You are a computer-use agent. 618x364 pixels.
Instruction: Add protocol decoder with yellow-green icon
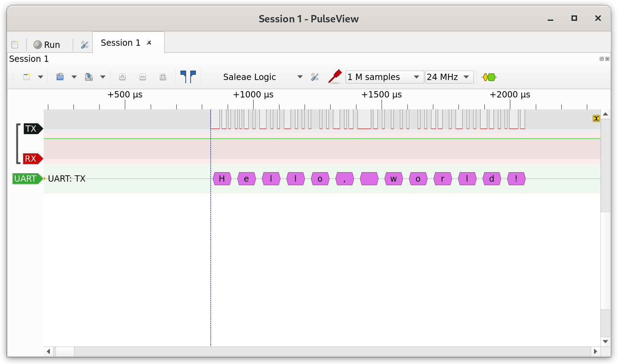coord(489,77)
